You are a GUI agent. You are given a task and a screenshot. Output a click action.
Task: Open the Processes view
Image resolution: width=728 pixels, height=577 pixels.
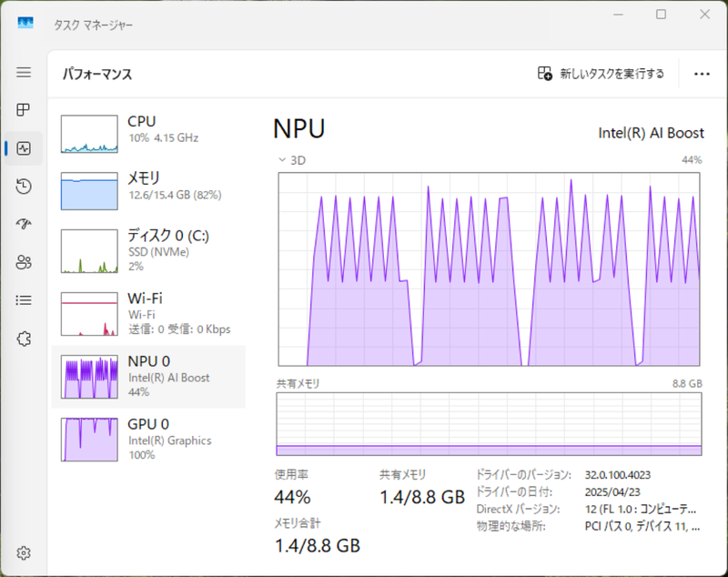[24, 110]
